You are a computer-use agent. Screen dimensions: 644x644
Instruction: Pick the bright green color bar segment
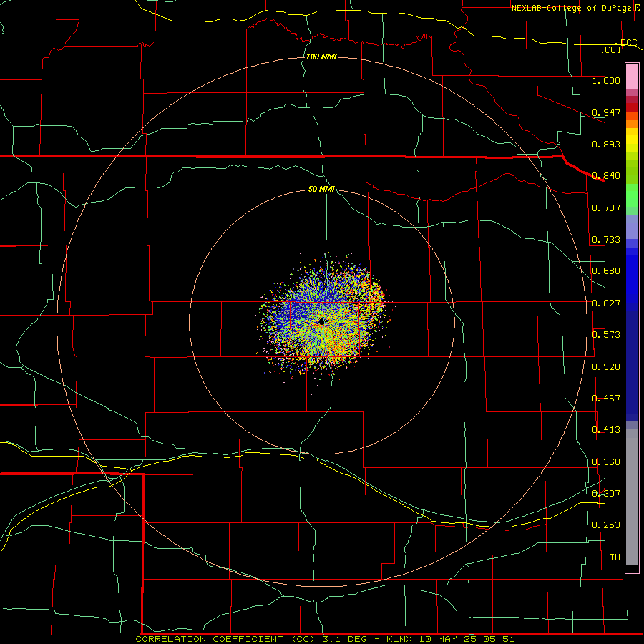point(632,195)
